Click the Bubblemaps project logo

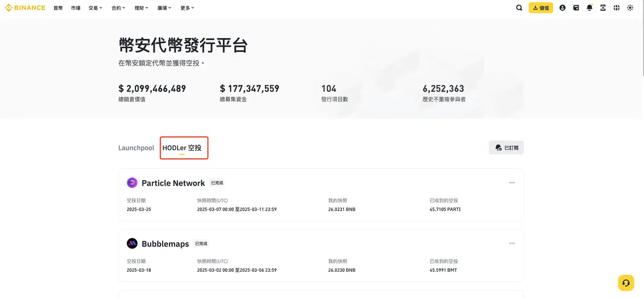point(132,244)
